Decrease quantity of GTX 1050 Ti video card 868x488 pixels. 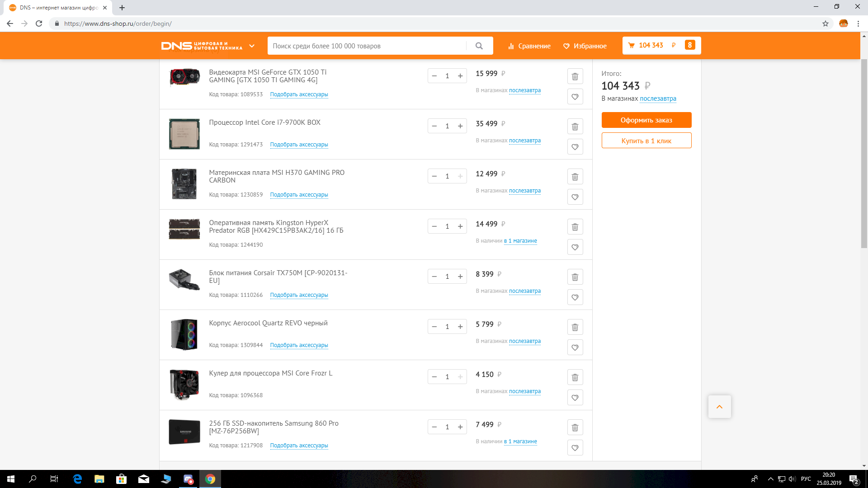click(x=434, y=76)
